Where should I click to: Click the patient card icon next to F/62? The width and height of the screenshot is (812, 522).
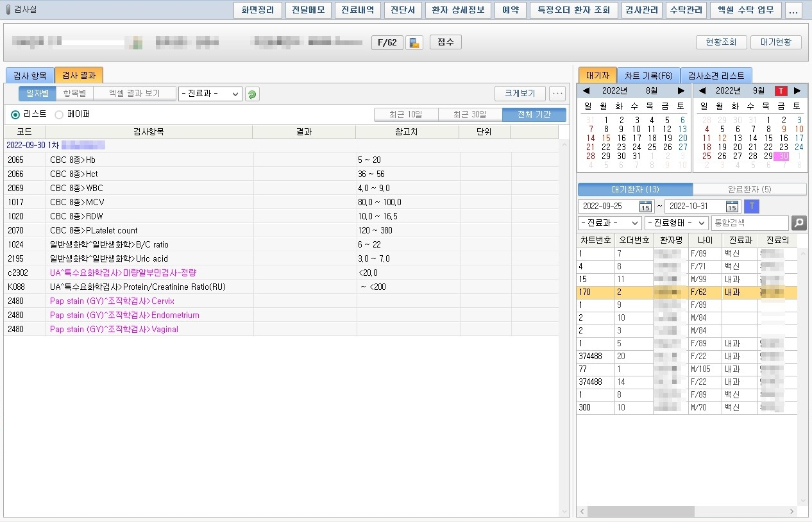coord(414,43)
